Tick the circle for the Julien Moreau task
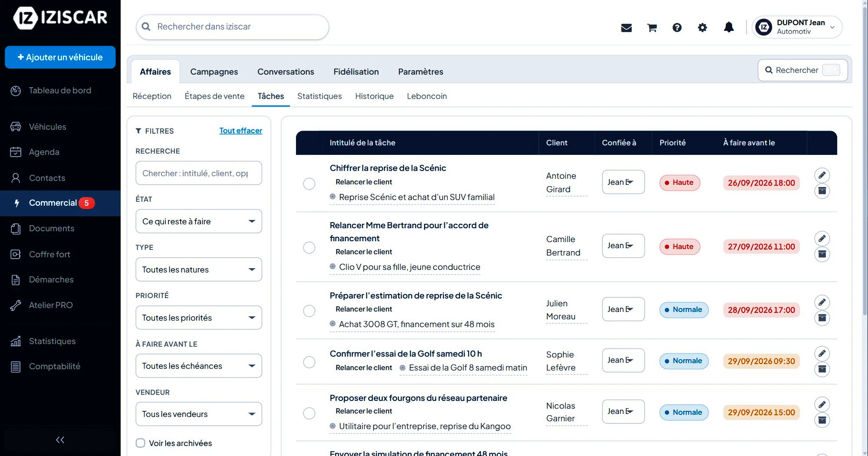Viewport: 868px width, 456px height. click(x=309, y=311)
